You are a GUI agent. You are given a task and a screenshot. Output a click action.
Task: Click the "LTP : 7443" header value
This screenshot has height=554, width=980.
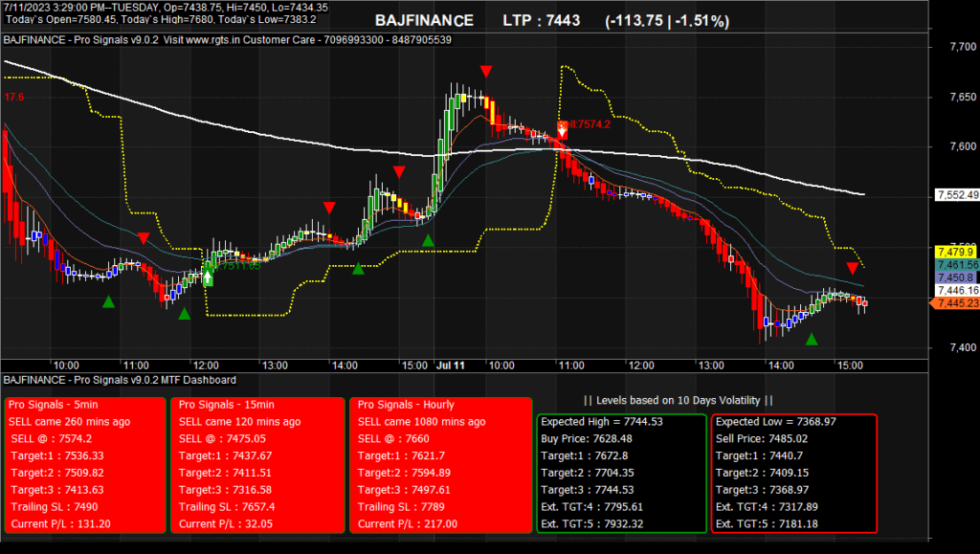point(542,21)
